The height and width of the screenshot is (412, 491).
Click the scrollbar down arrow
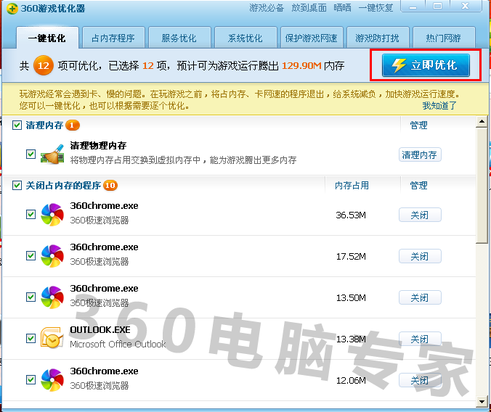(482, 401)
